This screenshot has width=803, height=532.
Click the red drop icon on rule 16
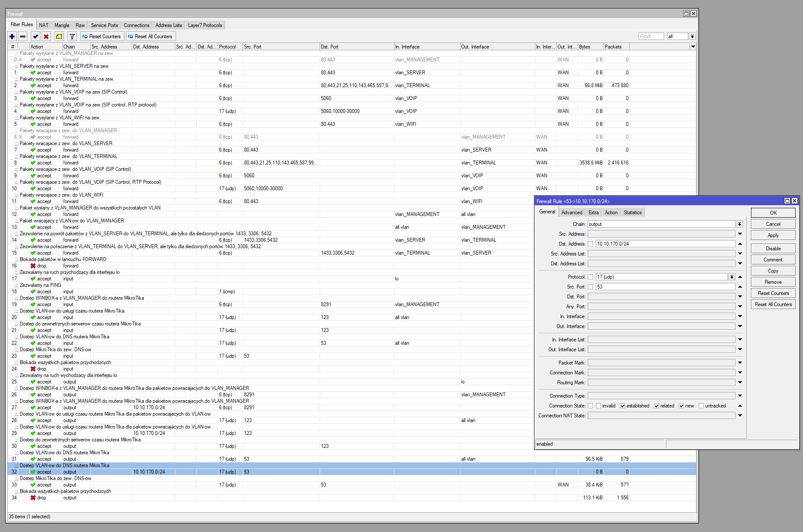pos(33,266)
